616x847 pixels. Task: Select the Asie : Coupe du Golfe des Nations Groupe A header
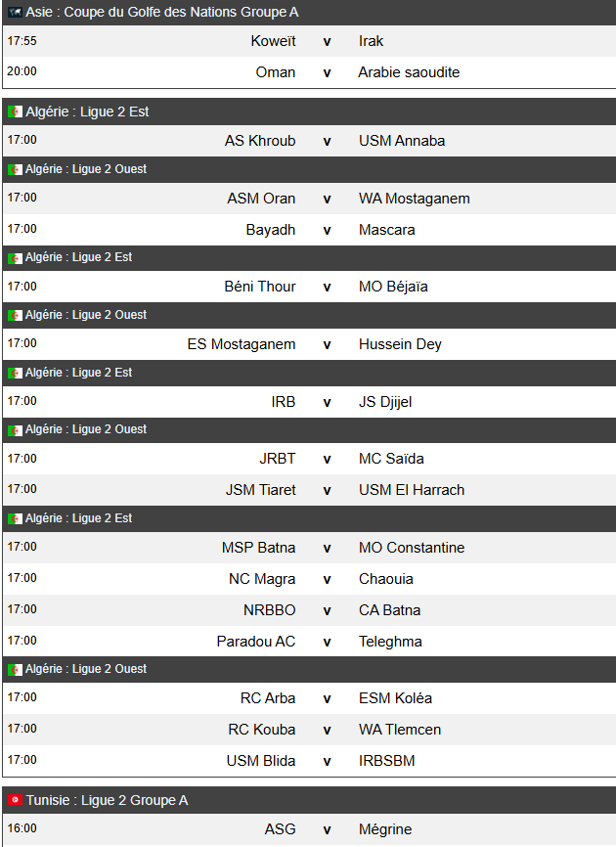click(x=309, y=13)
